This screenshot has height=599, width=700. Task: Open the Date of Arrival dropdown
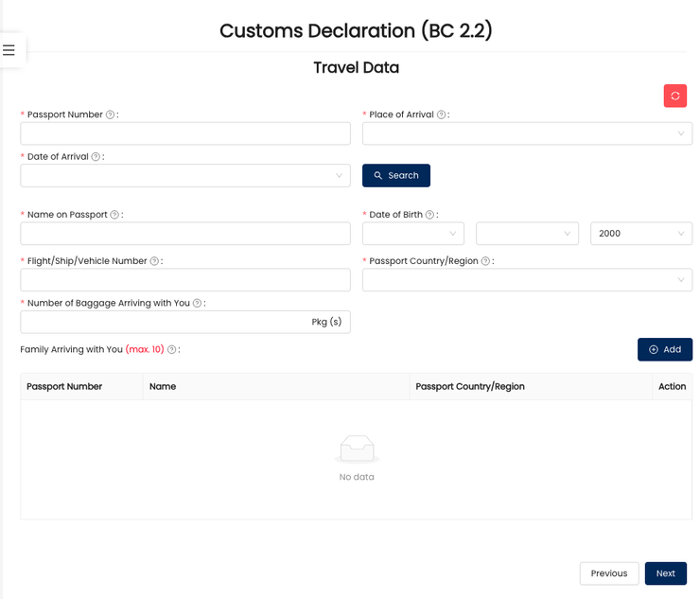[185, 176]
